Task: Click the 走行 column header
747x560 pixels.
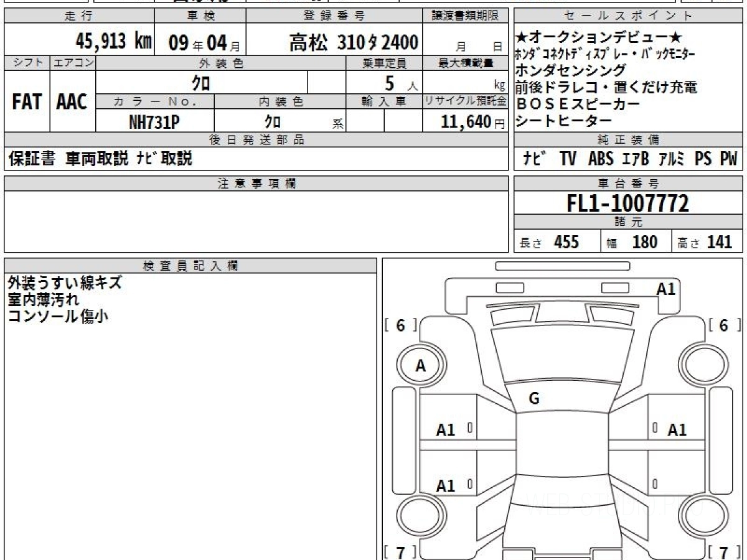Action: (x=78, y=16)
